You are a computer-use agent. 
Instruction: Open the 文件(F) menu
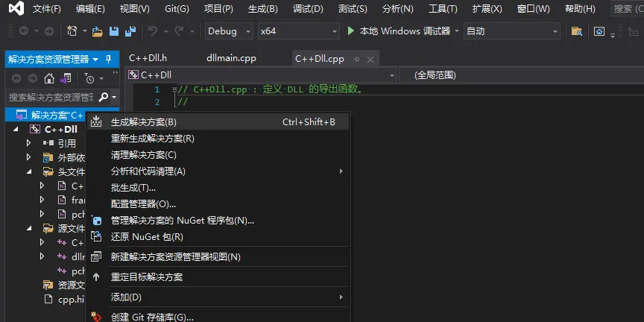pos(47,9)
